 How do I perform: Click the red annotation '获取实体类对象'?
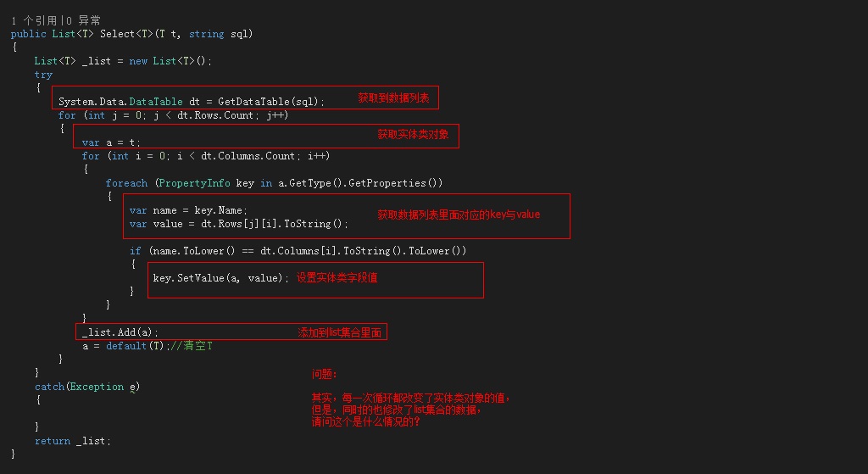[413, 134]
